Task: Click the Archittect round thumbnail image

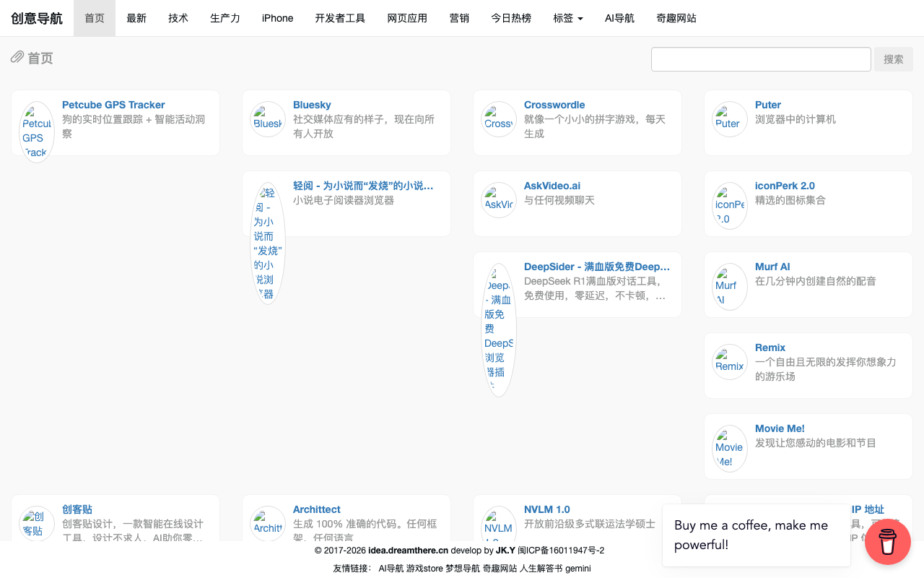Action: (x=268, y=524)
